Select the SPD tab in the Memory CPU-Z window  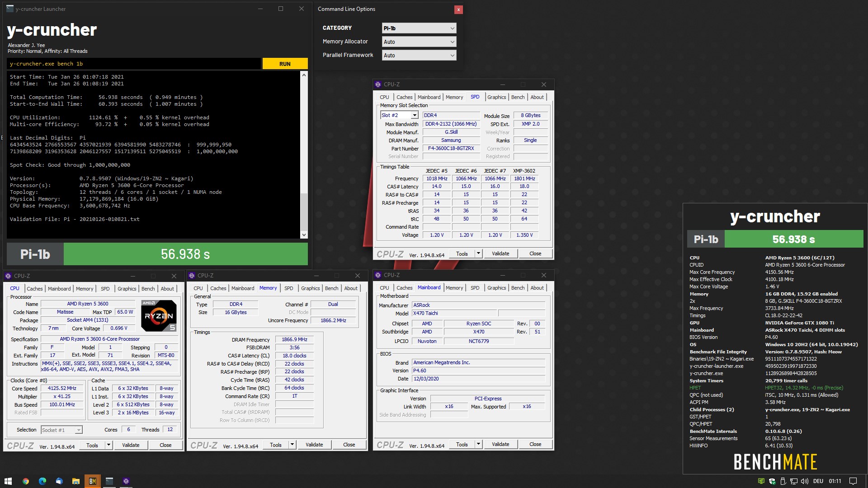pos(288,288)
